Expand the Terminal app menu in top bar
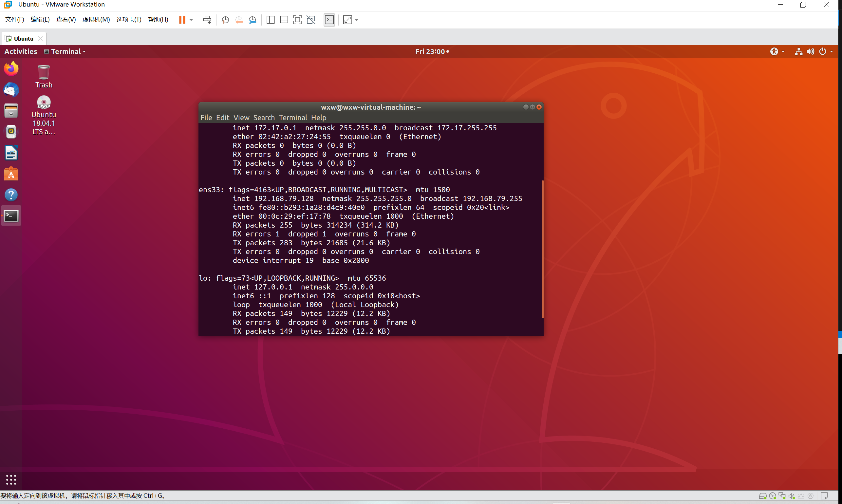This screenshot has width=842, height=504. (65, 51)
